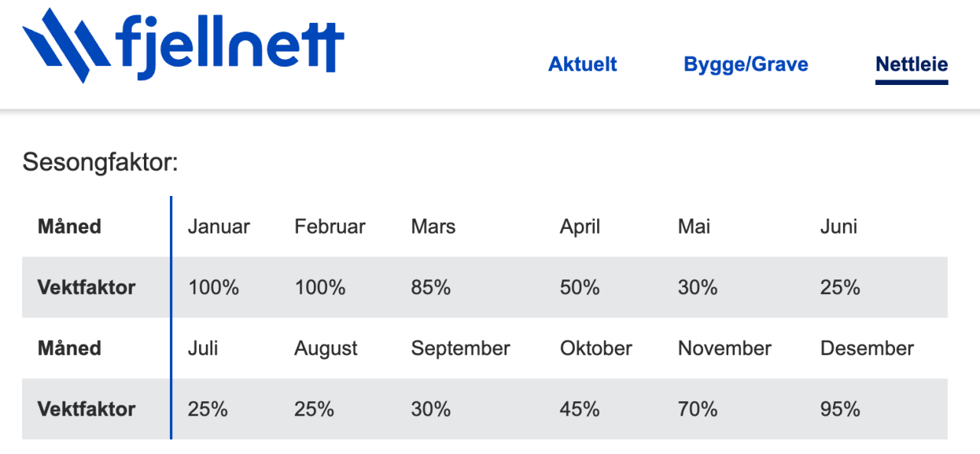The height and width of the screenshot is (454, 980).
Task: Open the Aktuelt menu item
Action: point(582,64)
